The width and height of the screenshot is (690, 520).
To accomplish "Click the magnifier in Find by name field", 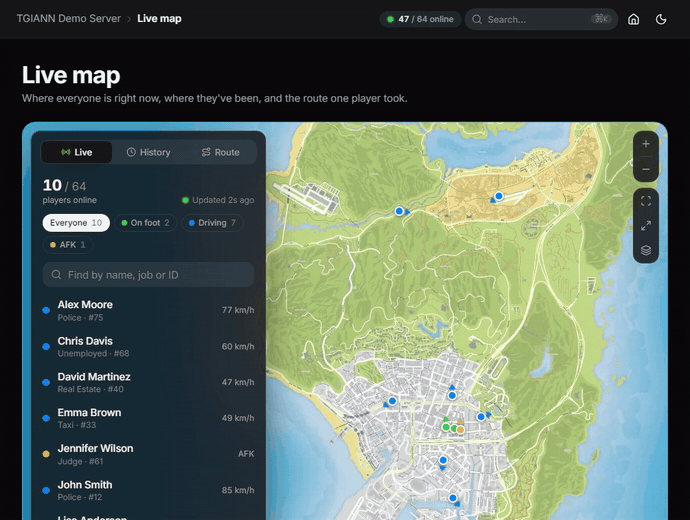I will [x=56, y=275].
